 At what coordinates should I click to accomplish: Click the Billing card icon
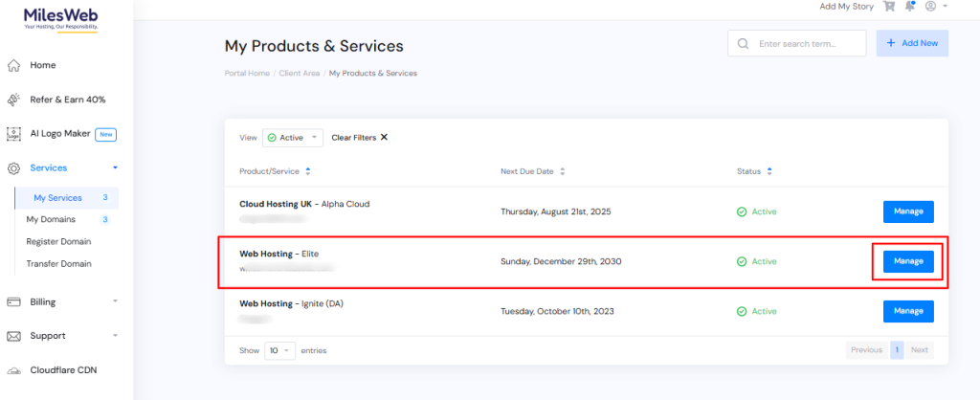tap(13, 301)
